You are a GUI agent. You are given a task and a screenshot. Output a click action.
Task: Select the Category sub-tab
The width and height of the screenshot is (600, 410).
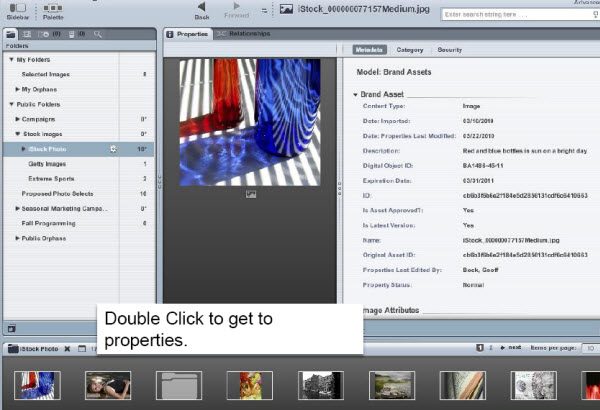click(410, 50)
